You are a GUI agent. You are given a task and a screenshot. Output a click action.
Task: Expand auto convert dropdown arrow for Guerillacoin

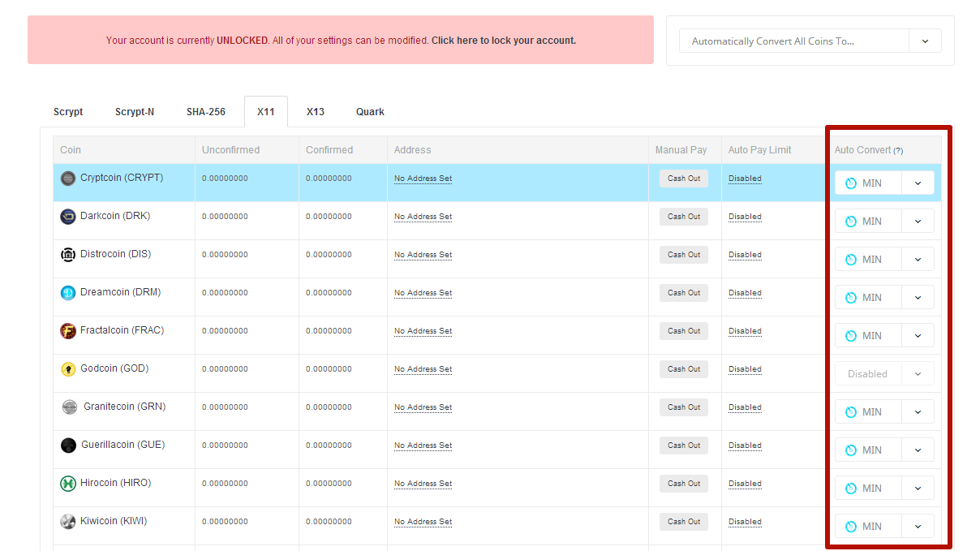tap(918, 450)
